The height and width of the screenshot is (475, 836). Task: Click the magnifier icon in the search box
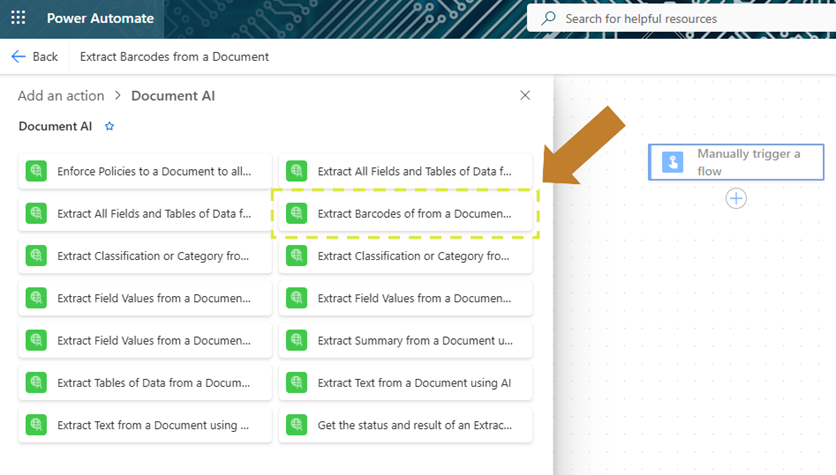548,19
